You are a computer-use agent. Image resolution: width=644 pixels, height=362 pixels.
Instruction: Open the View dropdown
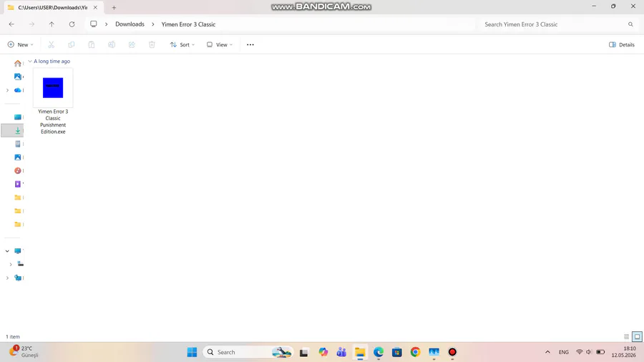point(220,45)
